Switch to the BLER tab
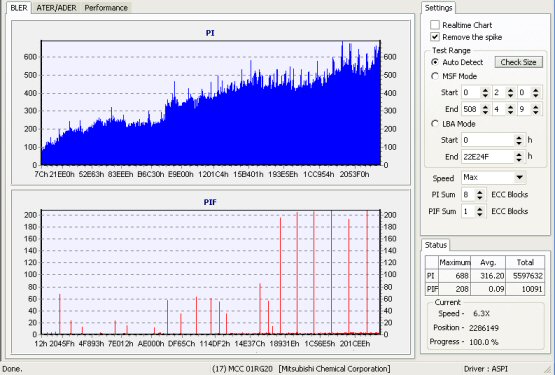This screenshot has width=555, height=375. pos(19,8)
